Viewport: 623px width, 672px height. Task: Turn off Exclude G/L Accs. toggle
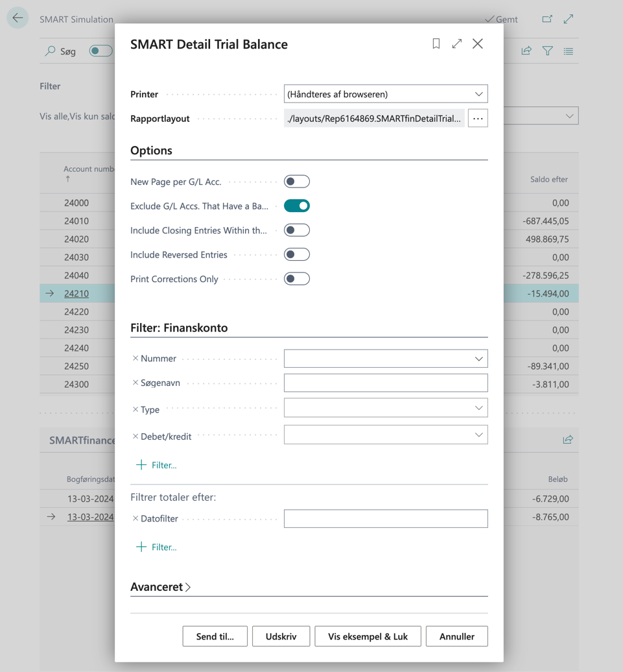(297, 206)
